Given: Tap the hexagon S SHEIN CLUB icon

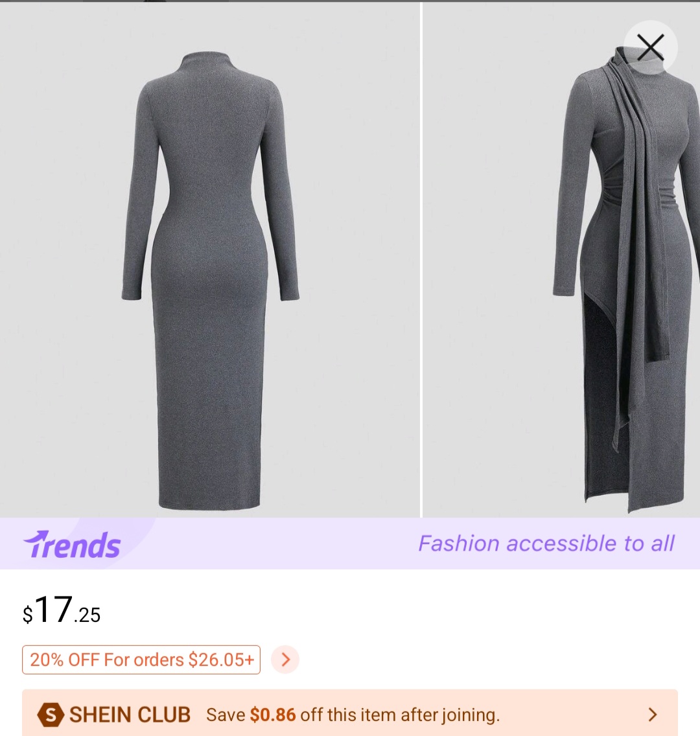Looking at the screenshot, I should (51, 715).
